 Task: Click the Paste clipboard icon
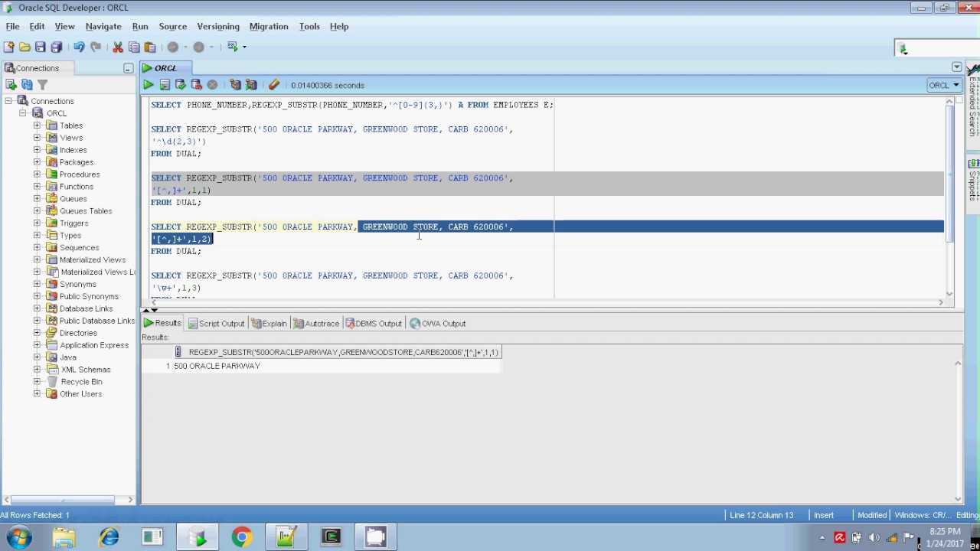(150, 47)
